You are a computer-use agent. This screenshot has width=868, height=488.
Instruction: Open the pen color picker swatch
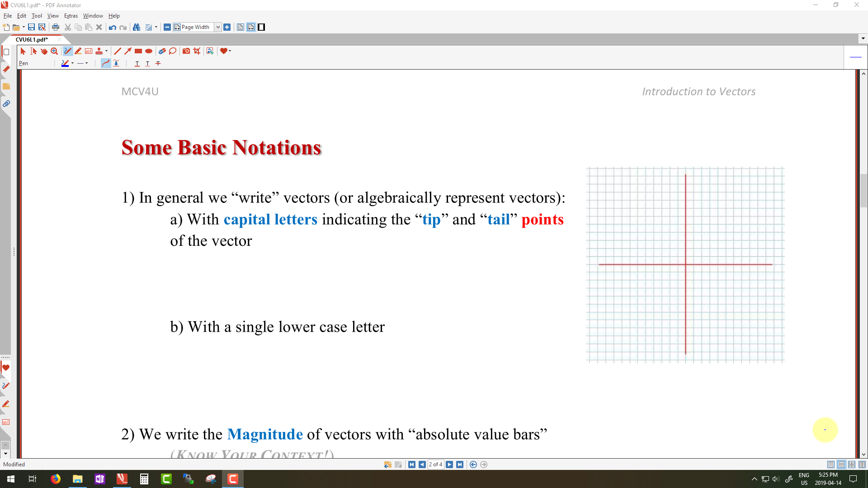point(66,63)
